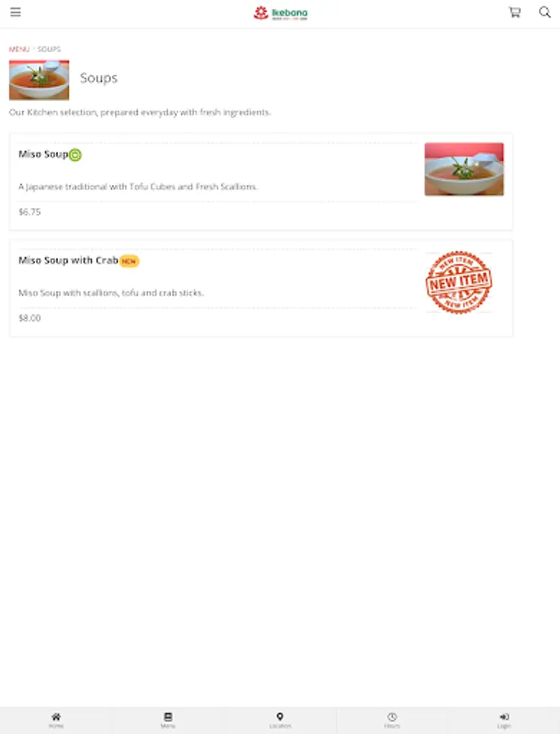Image resolution: width=560 pixels, height=734 pixels.
Task: Click the yellow NEW badge
Action: [x=129, y=261]
